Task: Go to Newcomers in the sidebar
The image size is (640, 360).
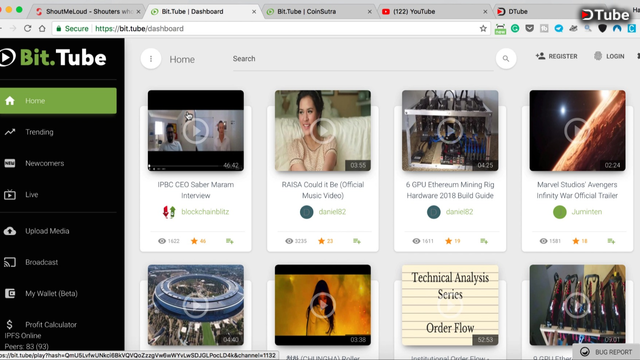Action: [x=58, y=163]
